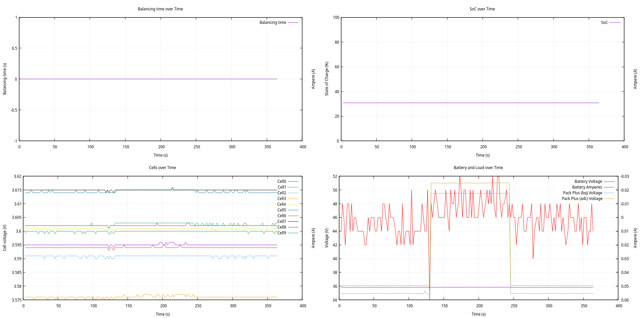Click the 'Battery and Load over Time' title
Screen dimensions: 644x318
[x=478, y=168]
